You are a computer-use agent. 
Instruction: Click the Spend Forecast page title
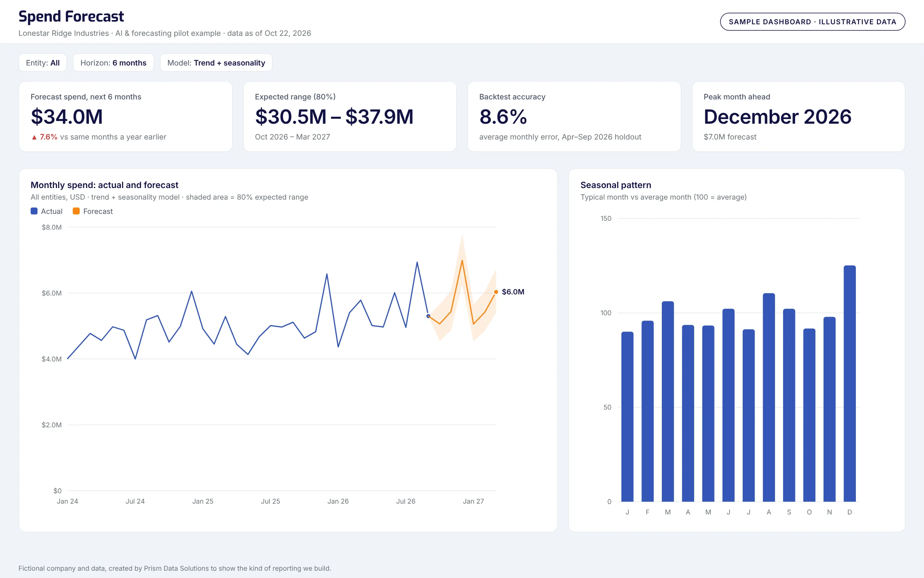pyautogui.click(x=71, y=17)
